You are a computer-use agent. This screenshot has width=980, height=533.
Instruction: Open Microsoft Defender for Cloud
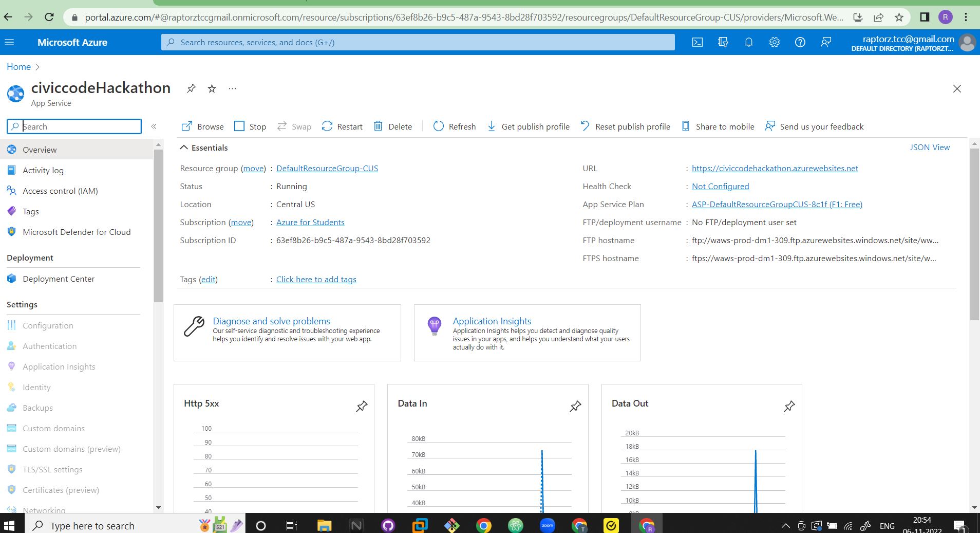77,232
